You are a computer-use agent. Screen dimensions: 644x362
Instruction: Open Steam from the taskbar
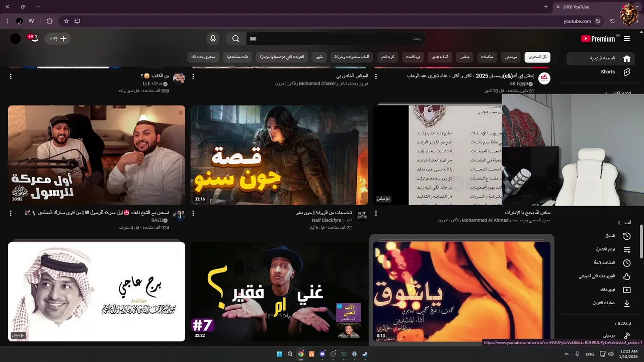click(x=365, y=354)
